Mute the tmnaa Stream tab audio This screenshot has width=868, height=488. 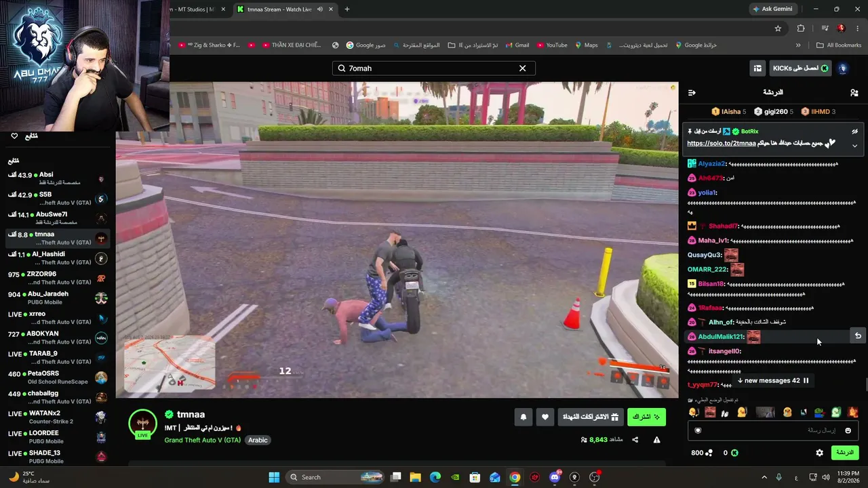(319, 9)
